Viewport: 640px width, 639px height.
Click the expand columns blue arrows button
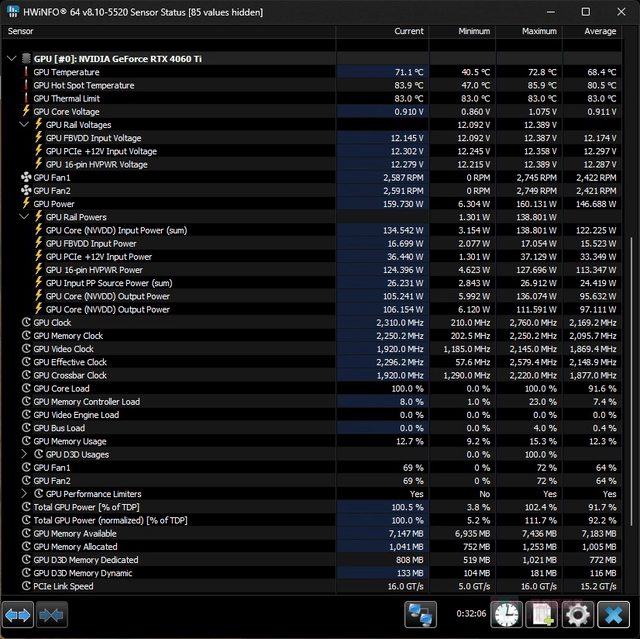[19, 615]
